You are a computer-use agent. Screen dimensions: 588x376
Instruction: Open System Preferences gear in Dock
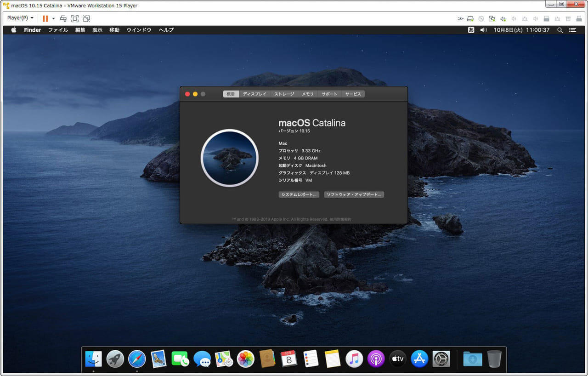point(441,359)
